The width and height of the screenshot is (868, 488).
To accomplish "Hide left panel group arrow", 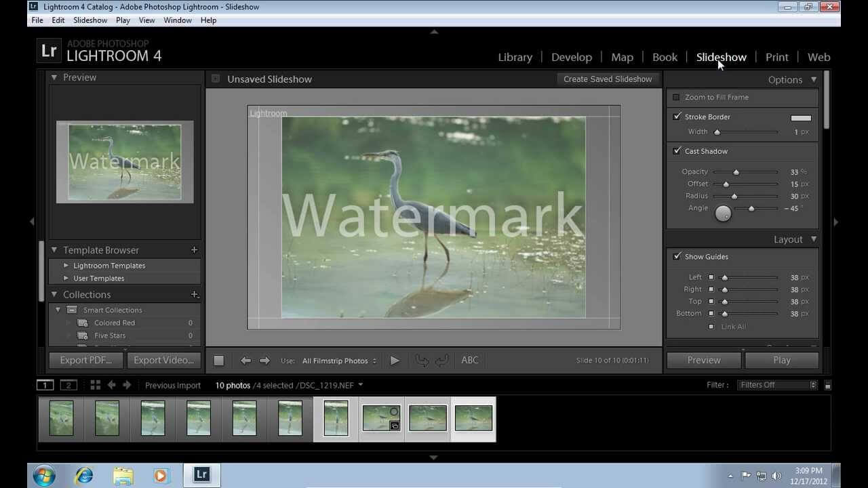I will click(32, 222).
